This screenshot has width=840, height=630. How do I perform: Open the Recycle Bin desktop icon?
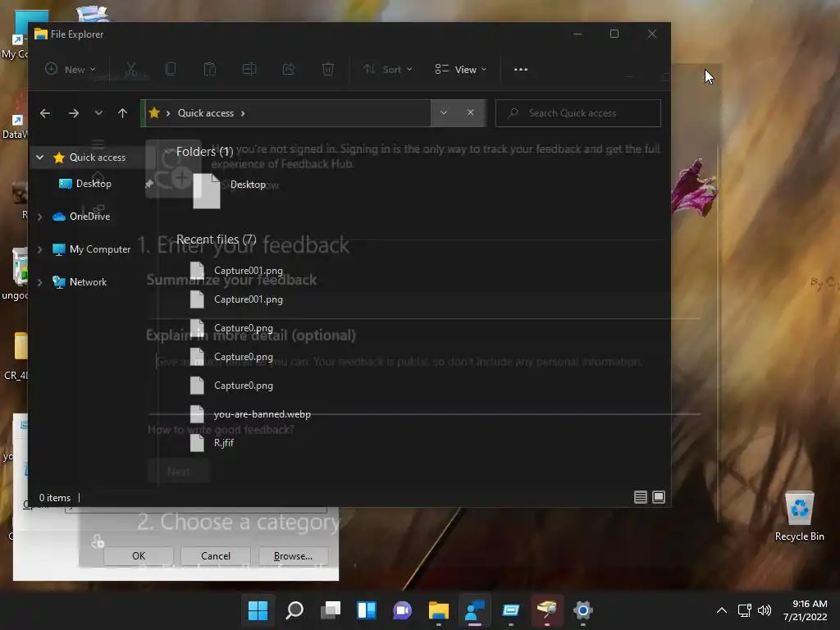(799, 516)
